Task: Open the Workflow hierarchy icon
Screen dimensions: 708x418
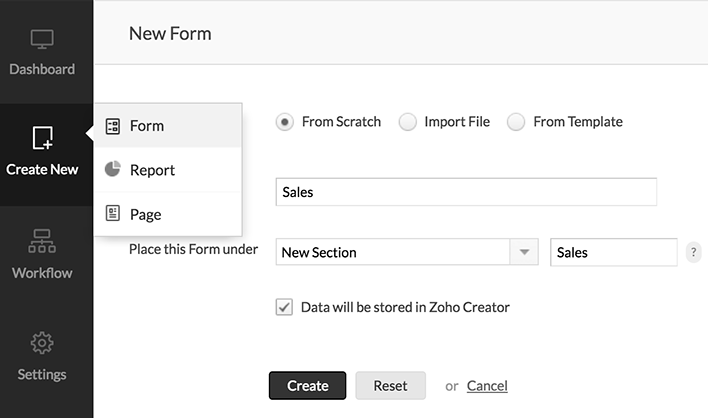Action: point(42,241)
